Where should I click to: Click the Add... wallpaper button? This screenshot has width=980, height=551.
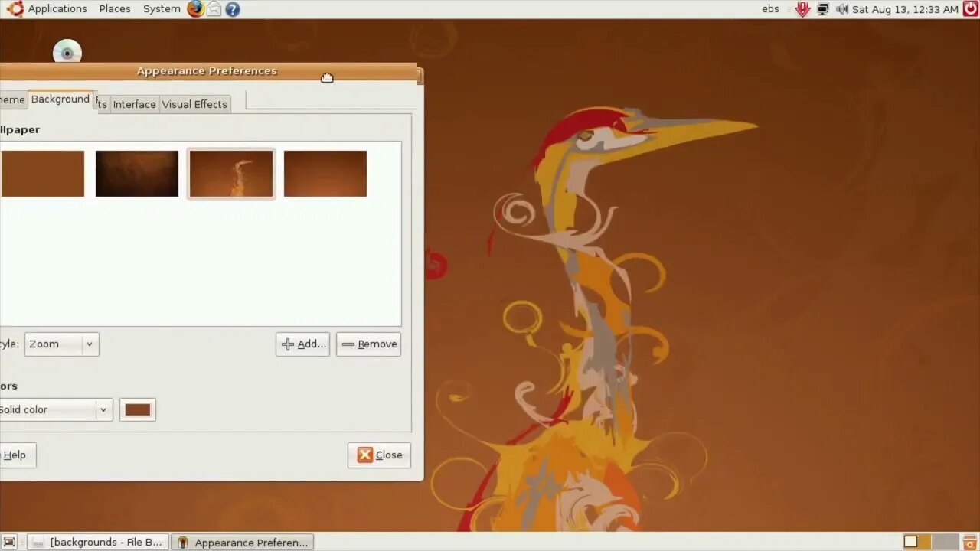click(303, 344)
